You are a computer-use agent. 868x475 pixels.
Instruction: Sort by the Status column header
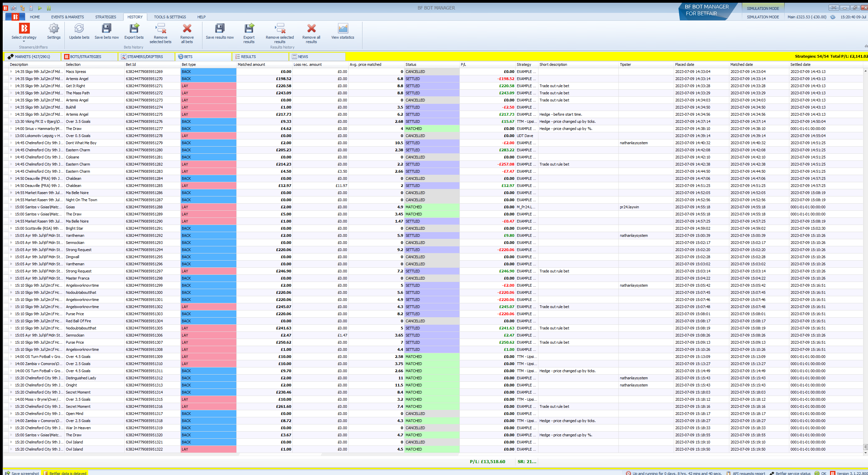432,64
